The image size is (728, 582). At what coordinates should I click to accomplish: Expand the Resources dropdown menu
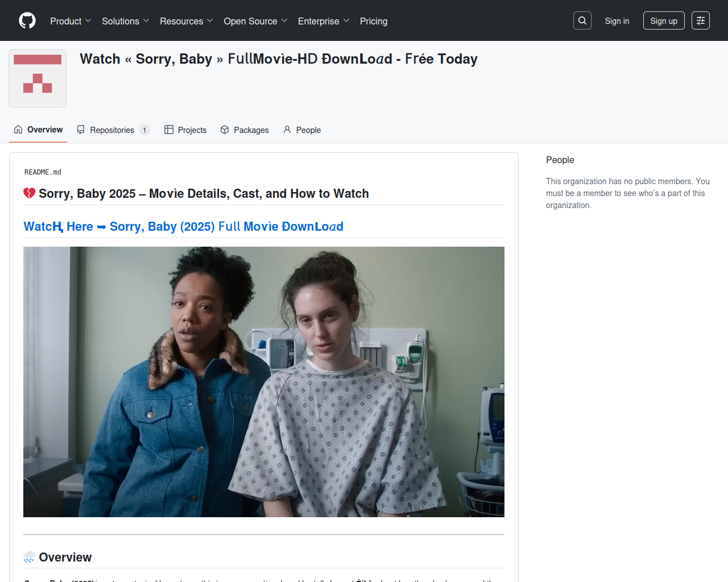[x=187, y=21]
